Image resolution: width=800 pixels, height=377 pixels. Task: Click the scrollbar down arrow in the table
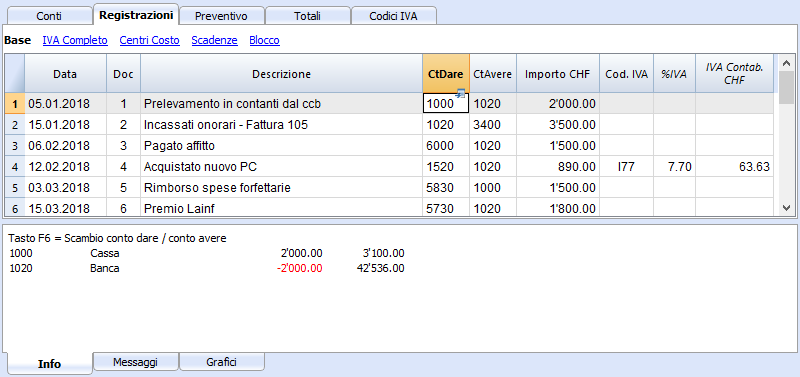tap(786, 208)
